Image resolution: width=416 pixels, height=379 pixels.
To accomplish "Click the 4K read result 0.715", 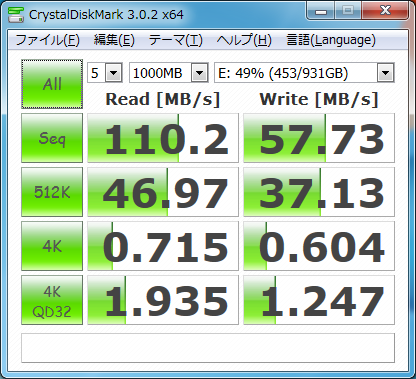I will (x=163, y=246).
